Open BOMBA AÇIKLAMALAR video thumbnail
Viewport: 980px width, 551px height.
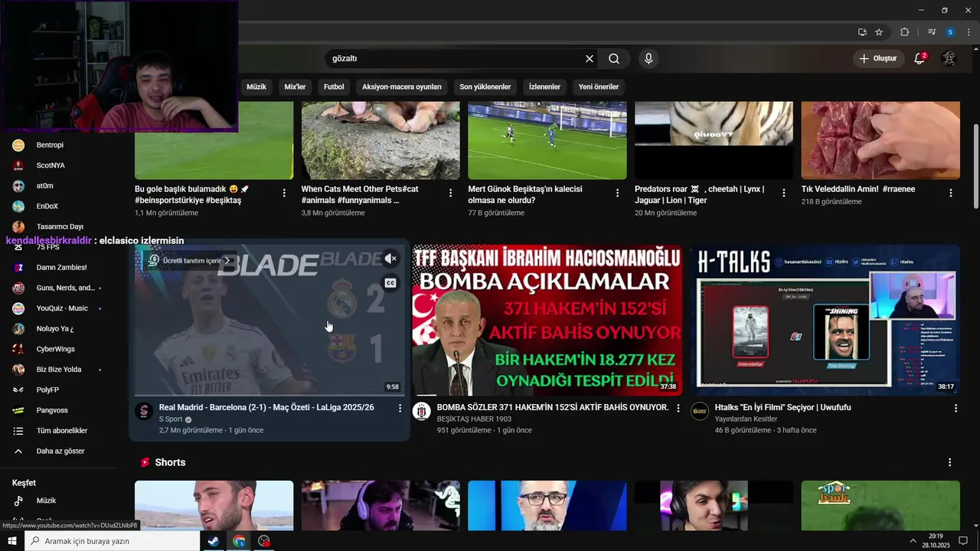click(547, 320)
